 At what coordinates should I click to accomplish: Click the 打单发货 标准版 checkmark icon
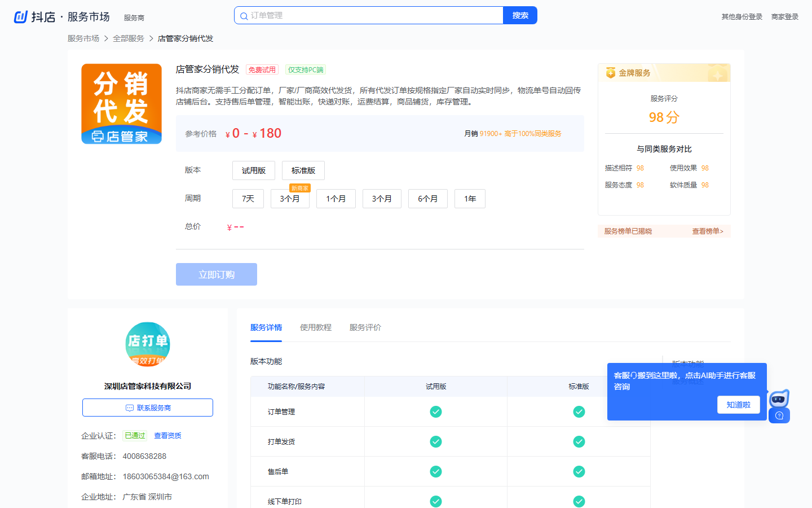579,441
